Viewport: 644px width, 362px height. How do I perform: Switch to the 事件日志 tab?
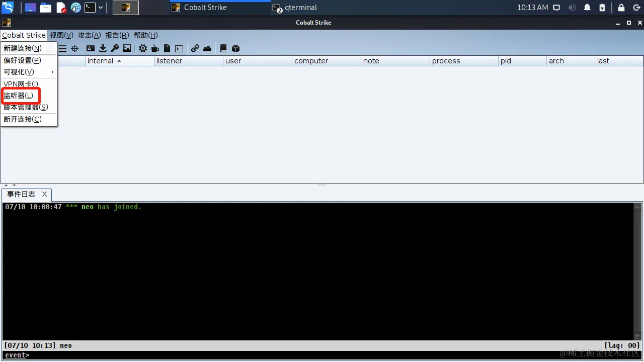(21, 194)
